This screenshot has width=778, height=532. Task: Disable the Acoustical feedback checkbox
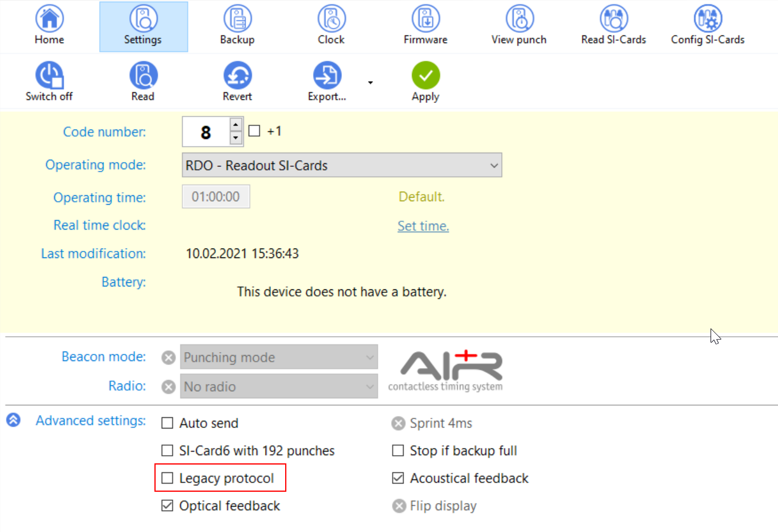[398, 478]
